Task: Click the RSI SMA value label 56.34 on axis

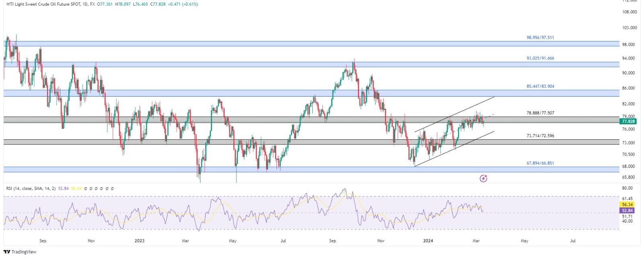Action: tap(628, 204)
